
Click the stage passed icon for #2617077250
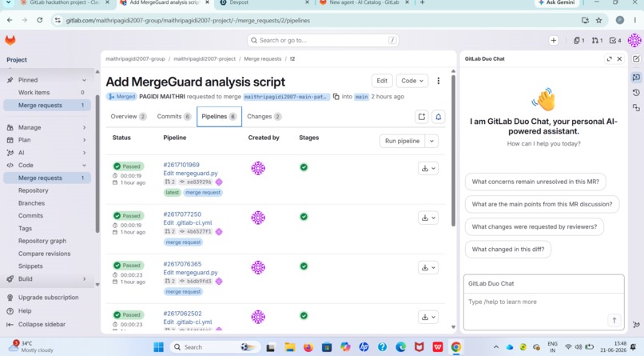pos(304,217)
